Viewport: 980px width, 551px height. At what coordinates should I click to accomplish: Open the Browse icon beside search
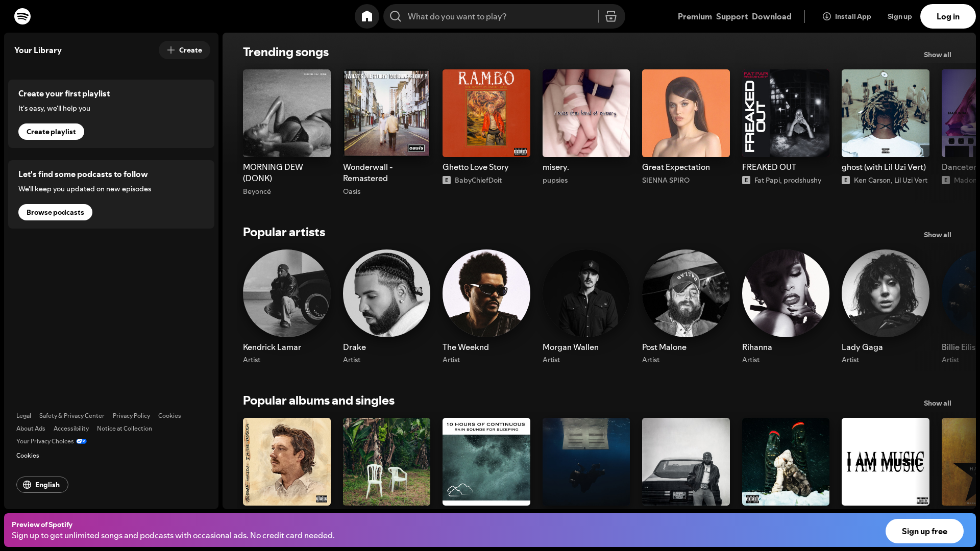611,16
